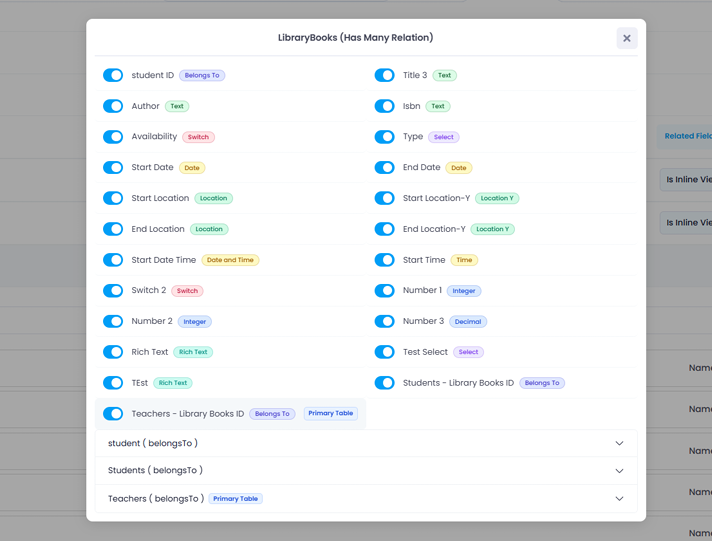Click the Select badge beside Type
The height and width of the screenshot is (541, 712).
(444, 137)
